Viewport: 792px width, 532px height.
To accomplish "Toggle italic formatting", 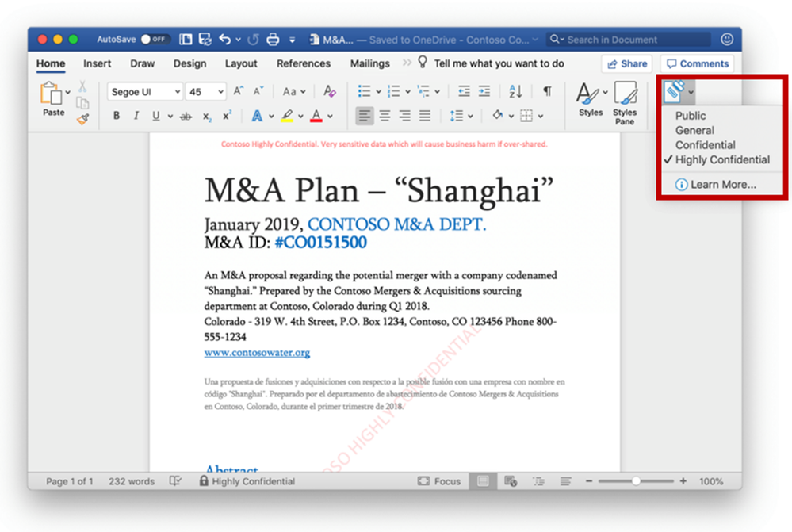I will [x=136, y=116].
